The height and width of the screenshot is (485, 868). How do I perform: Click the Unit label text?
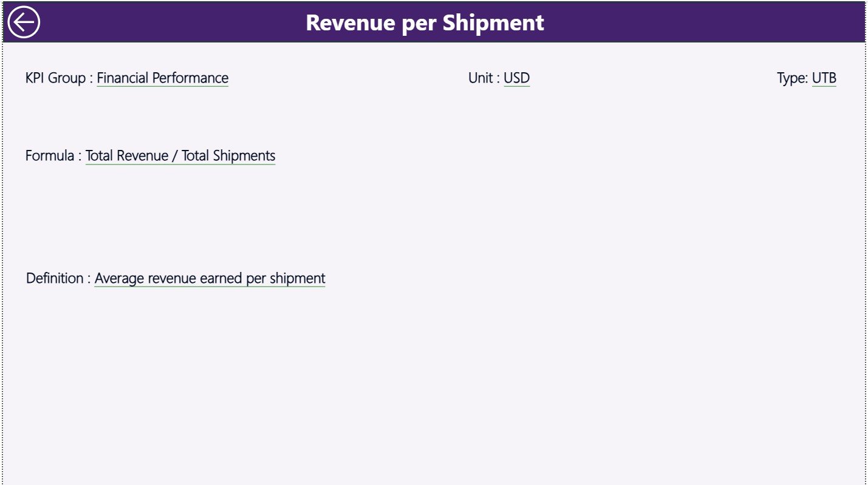[x=480, y=78]
